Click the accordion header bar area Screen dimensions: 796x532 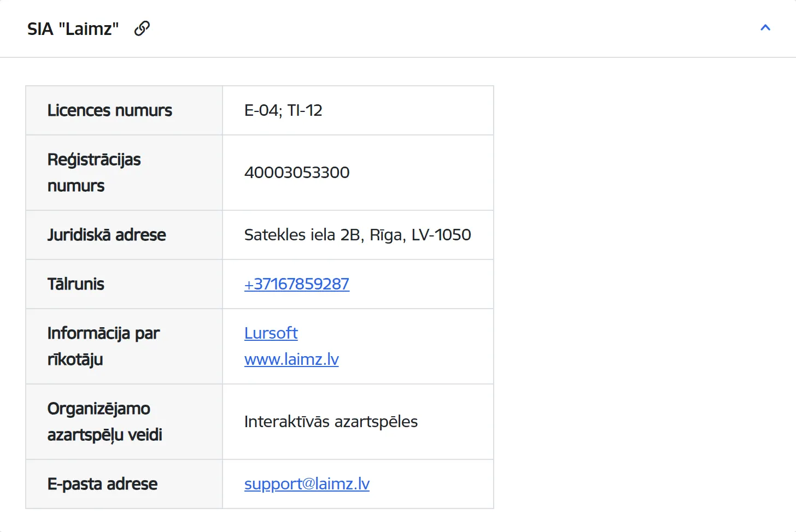[398, 28]
